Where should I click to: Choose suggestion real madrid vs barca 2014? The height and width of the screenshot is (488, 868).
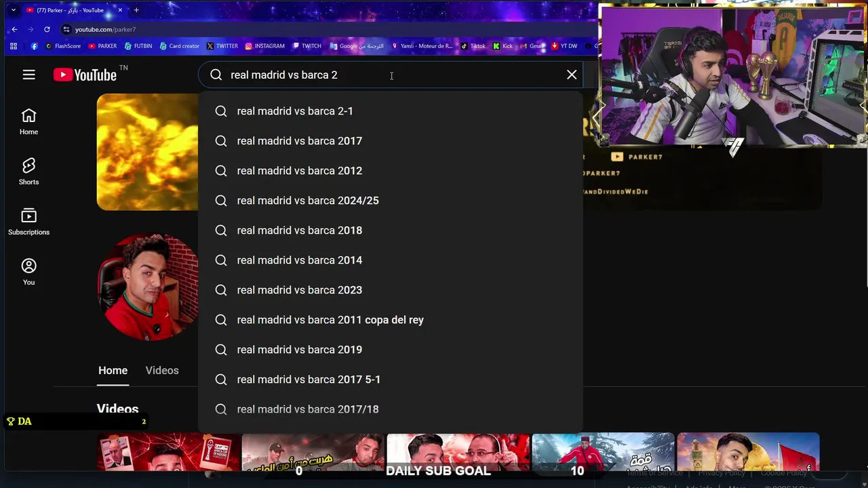click(391, 260)
